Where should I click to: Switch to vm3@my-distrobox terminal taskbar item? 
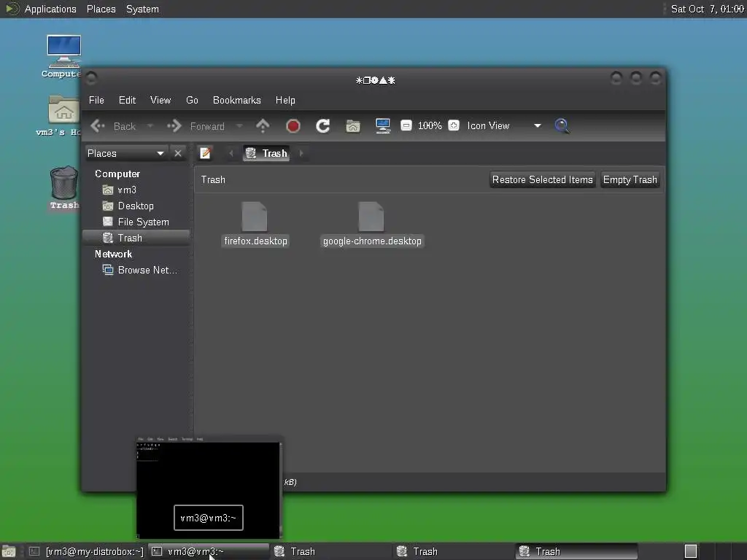click(86, 551)
